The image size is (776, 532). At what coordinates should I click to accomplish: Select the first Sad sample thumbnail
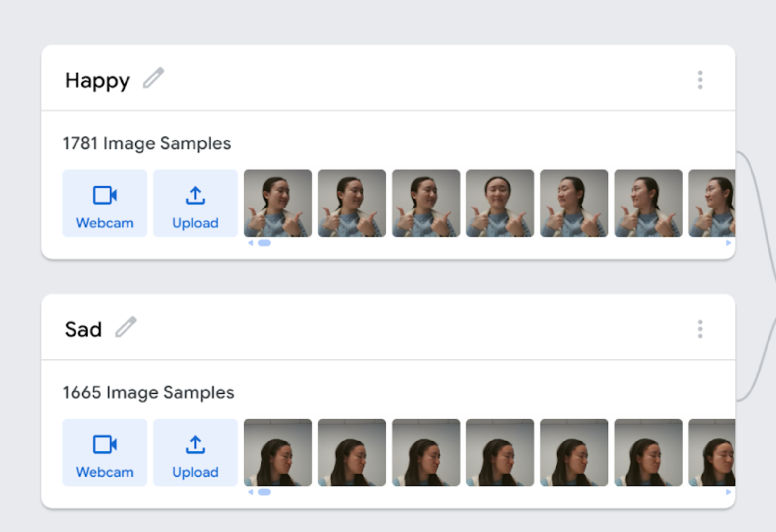pyautogui.click(x=278, y=452)
